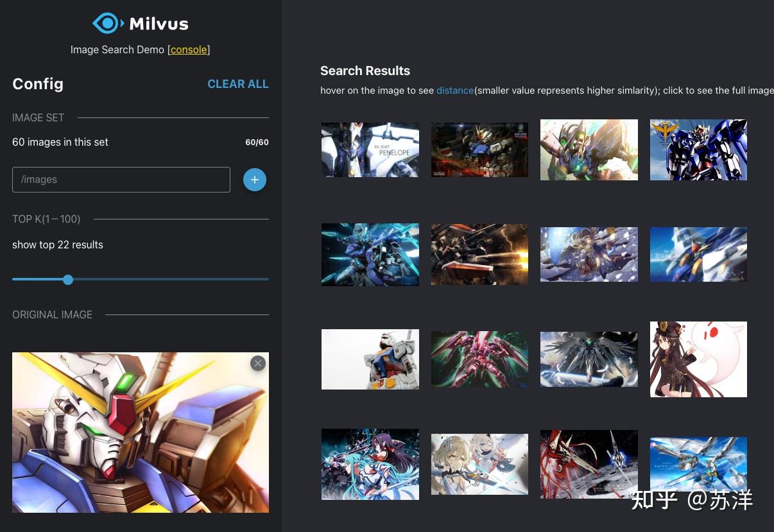Select the blue sky mecha thumbnail in second row
Screen dimensions: 774x532
[x=698, y=254]
